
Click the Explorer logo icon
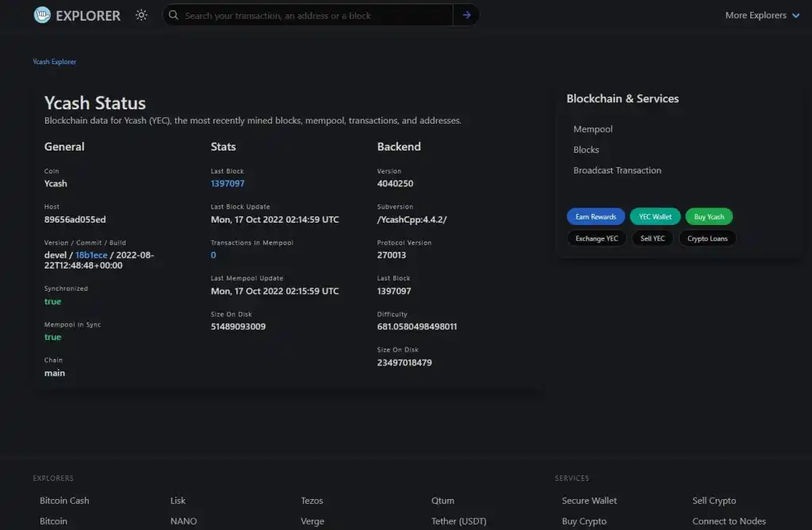click(42, 15)
